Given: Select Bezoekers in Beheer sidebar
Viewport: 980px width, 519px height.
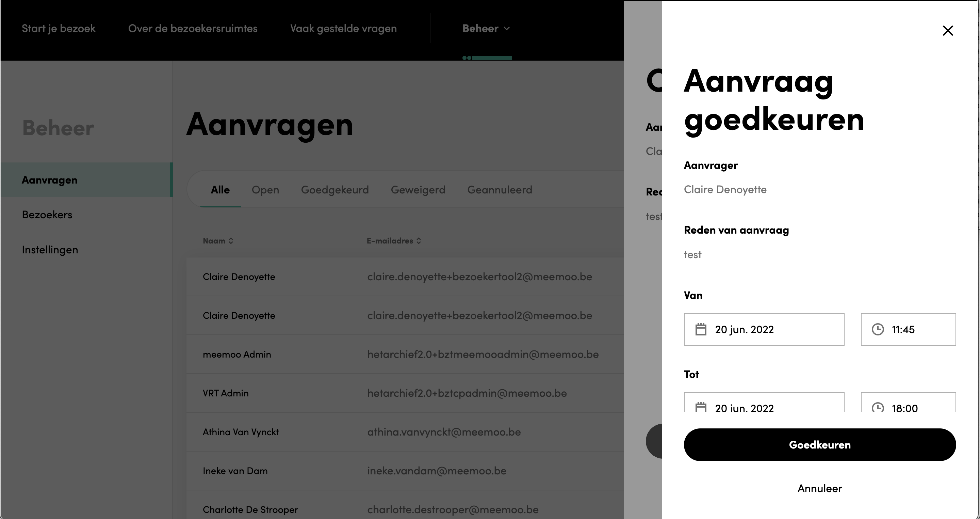Looking at the screenshot, I should [x=47, y=215].
